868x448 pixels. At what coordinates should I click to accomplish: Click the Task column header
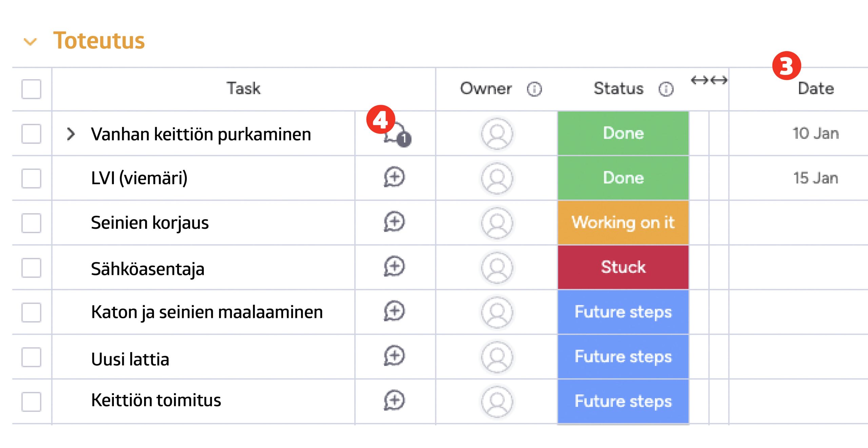point(243,89)
